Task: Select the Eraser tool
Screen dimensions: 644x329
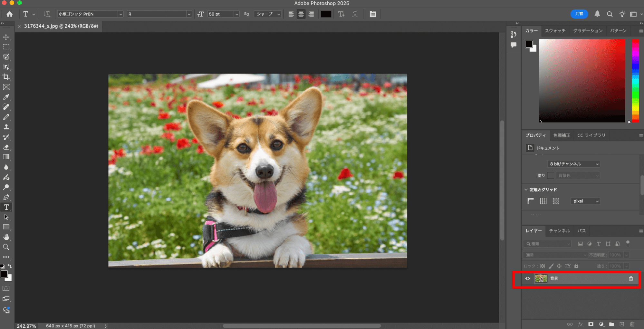Action: click(x=6, y=147)
